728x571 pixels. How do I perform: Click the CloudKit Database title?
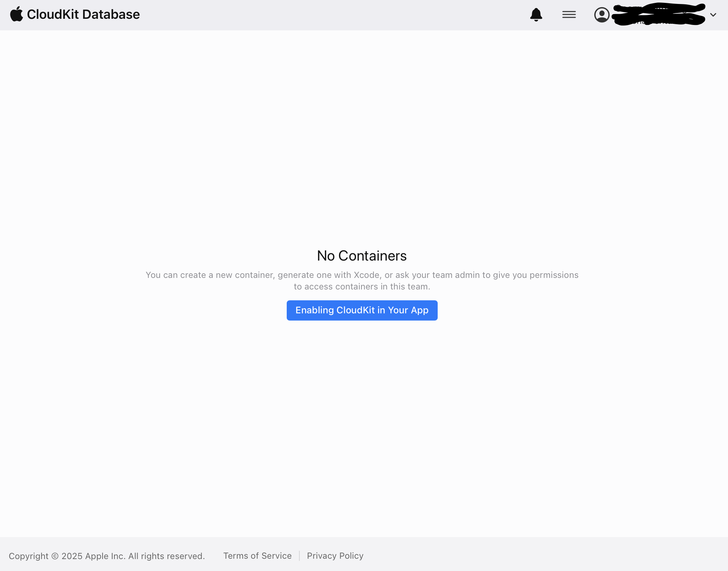(83, 14)
